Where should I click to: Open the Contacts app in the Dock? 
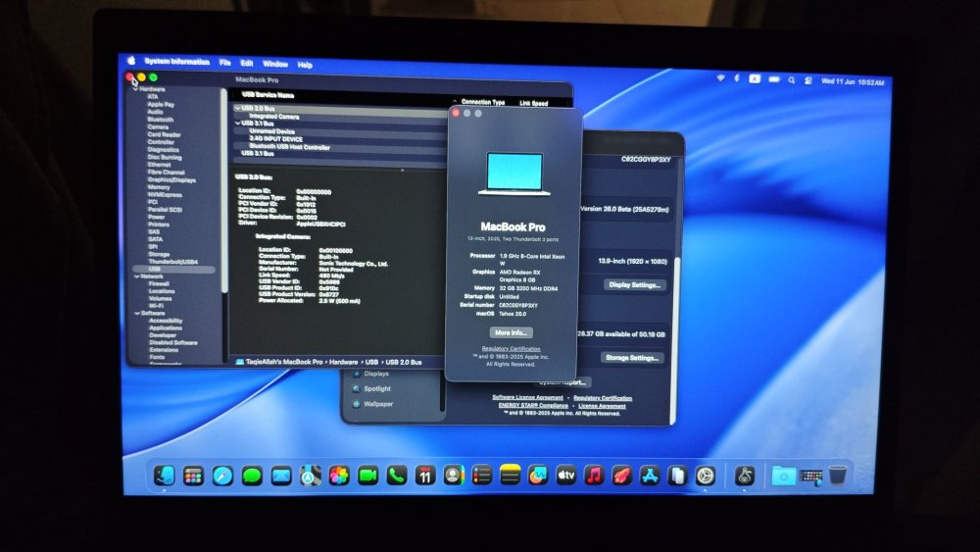(454, 476)
